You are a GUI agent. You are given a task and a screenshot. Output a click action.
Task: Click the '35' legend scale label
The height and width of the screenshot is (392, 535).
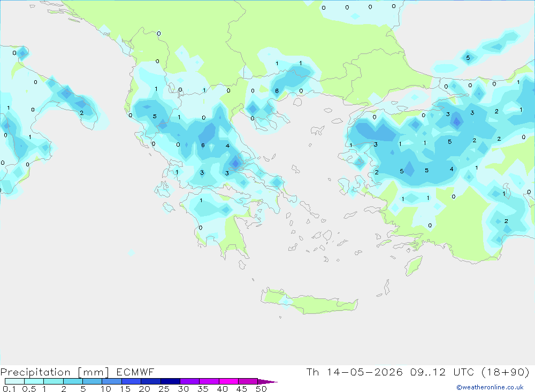(203, 389)
